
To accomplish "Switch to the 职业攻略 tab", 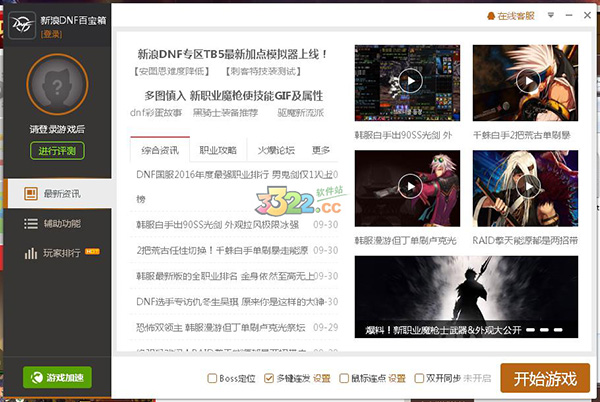I will pyautogui.click(x=218, y=150).
